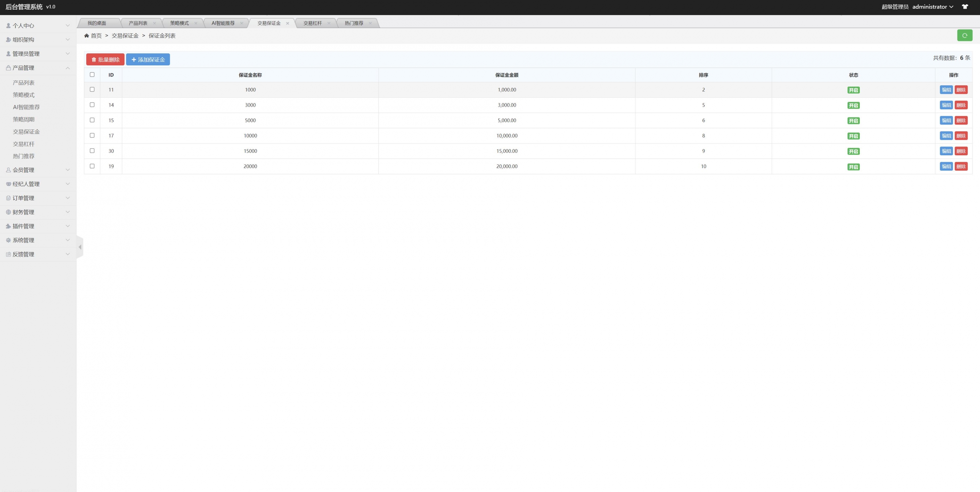Close the 热门推荐 tab with X
This screenshot has height=492, width=980.
pyautogui.click(x=370, y=23)
